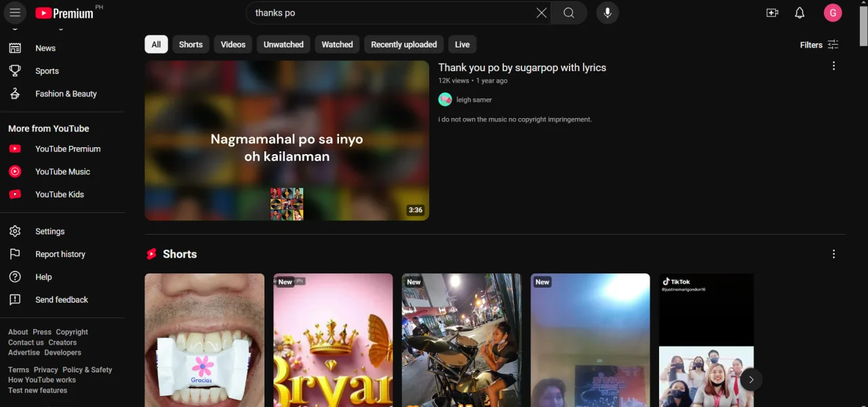
Task: Click the More from YouTube heading
Action: click(49, 128)
